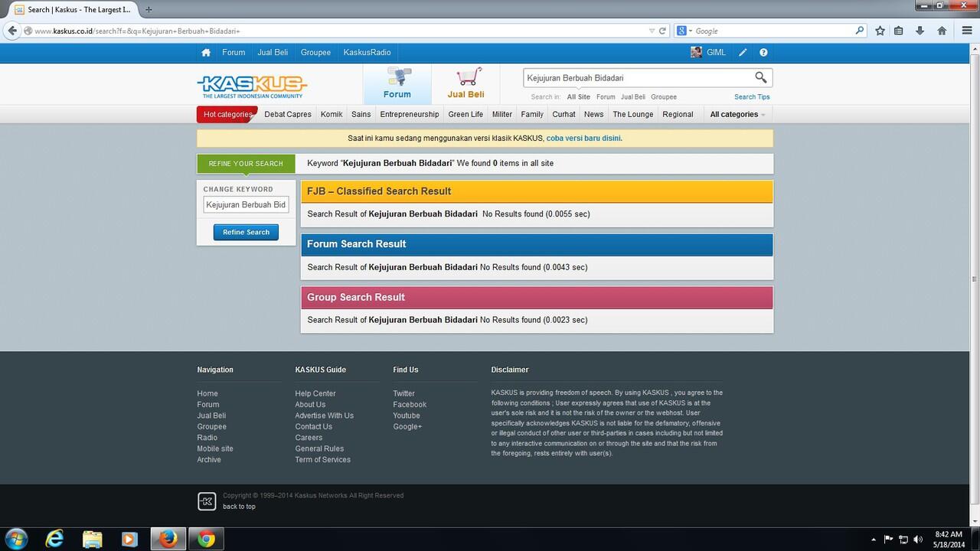
Task: Click the Kaskus logo
Action: coord(252,86)
